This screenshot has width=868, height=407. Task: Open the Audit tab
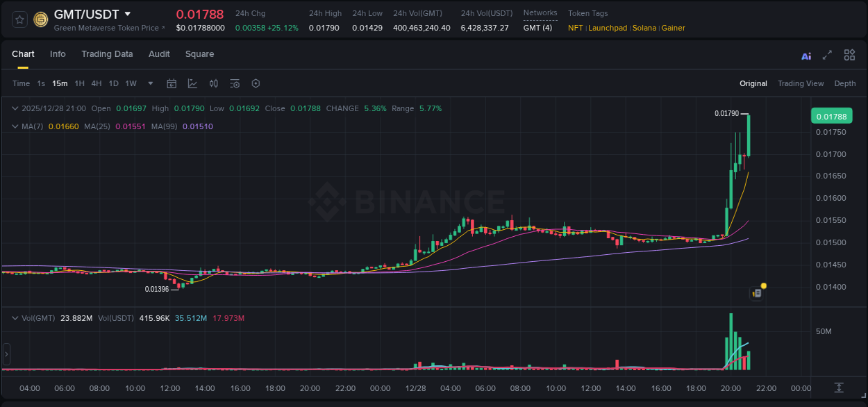pos(159,54)
